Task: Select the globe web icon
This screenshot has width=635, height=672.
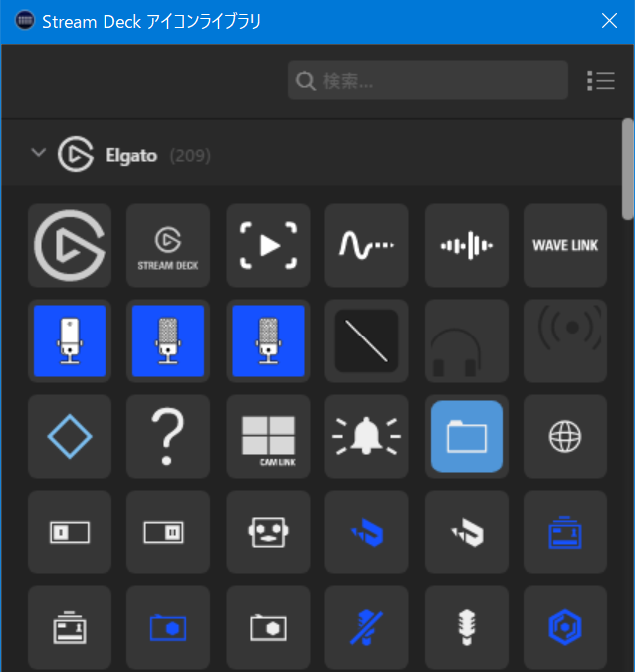Action: pos(565,436)
